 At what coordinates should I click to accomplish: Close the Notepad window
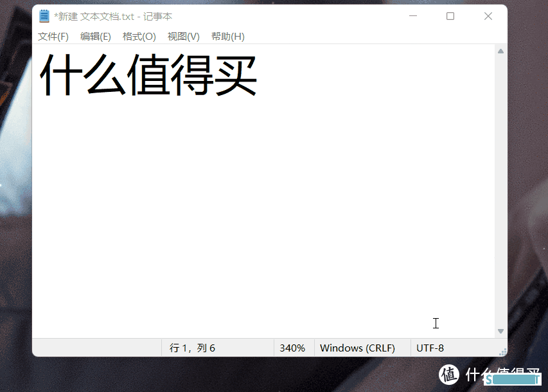[488, 16]
